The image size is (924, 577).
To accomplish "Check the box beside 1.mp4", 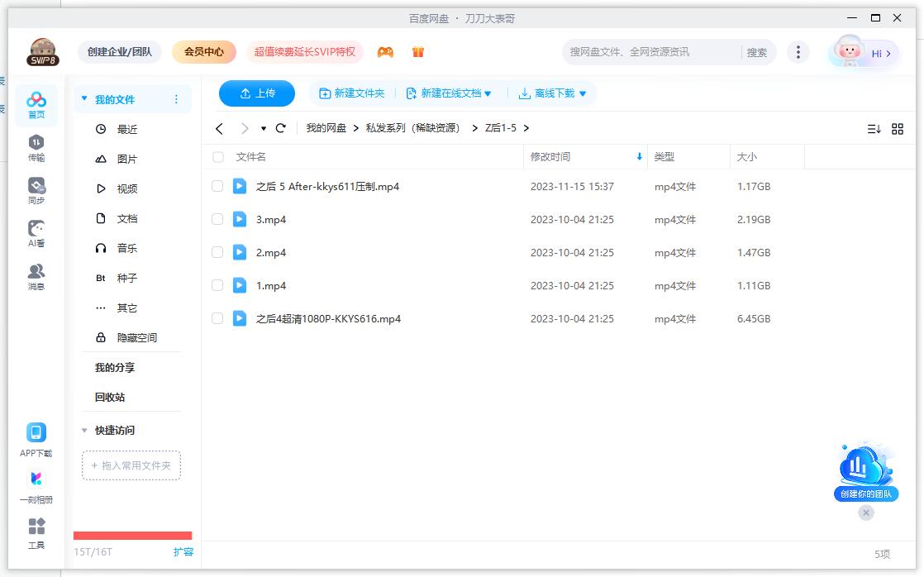I will 217,285.
